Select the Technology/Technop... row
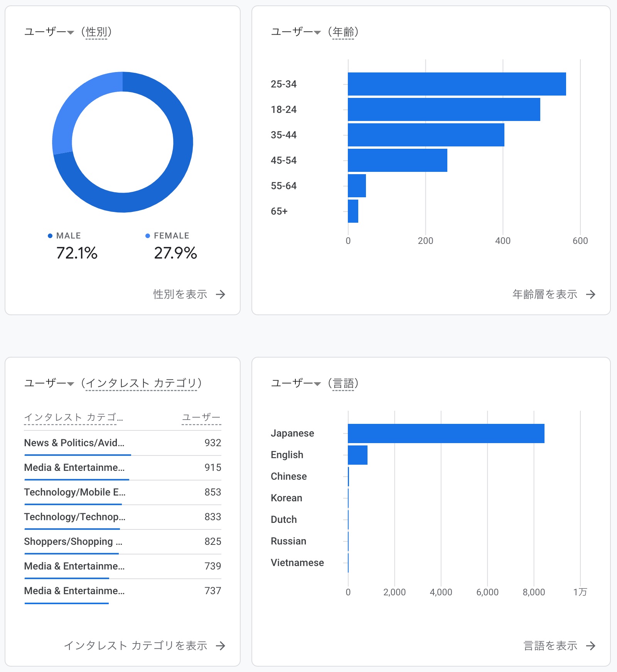The width and height of the screenshot is (617, 672). 123,517
